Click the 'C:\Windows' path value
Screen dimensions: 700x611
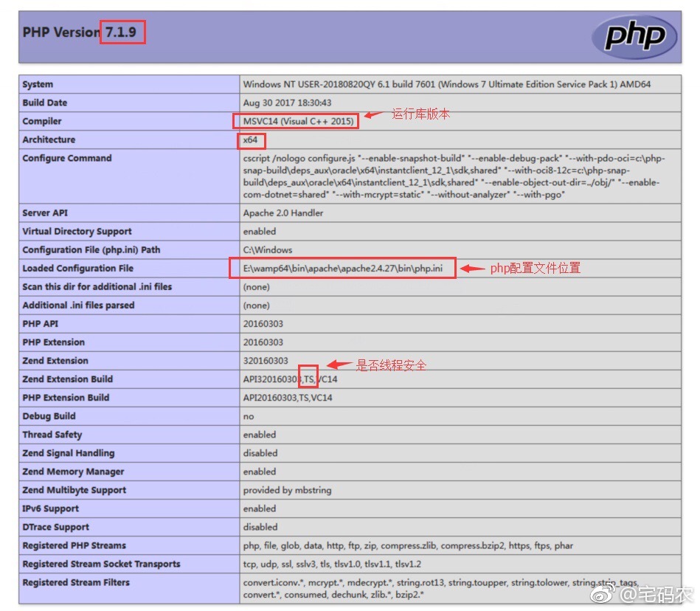pos(268,250)
